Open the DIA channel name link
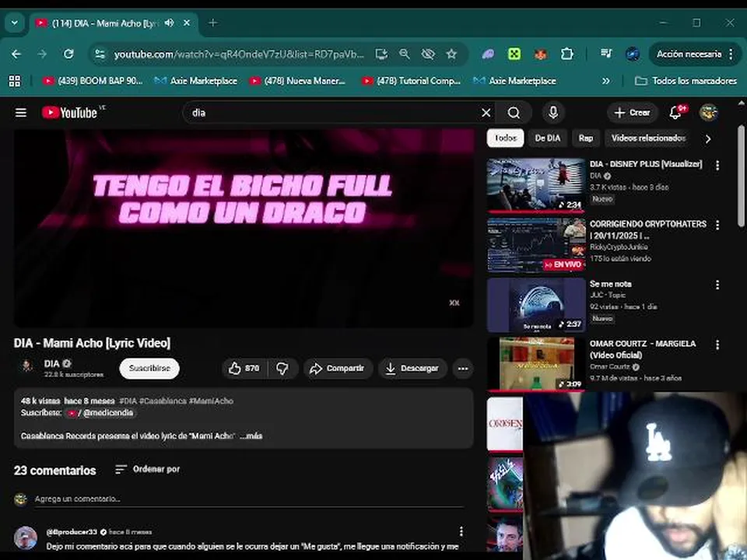Viewport: 747px width, 560px height. [51, 363]
